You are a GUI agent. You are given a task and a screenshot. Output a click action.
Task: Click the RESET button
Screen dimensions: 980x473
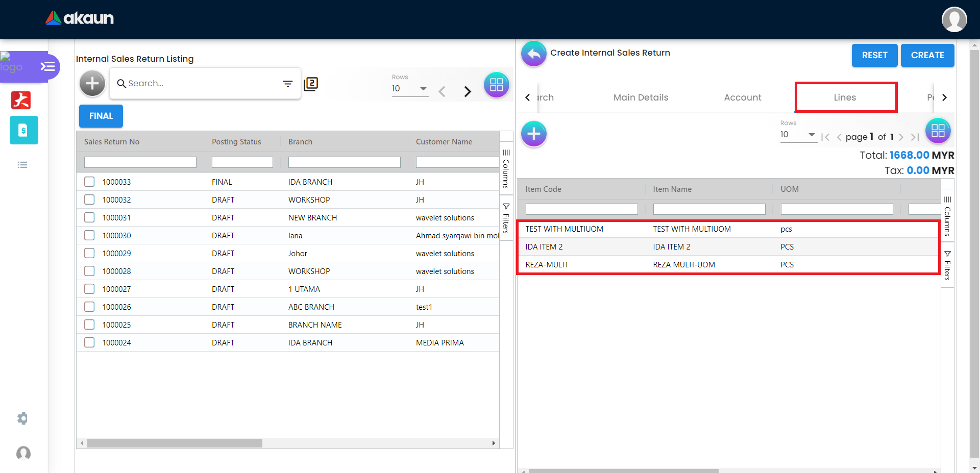tap(874, 55)
